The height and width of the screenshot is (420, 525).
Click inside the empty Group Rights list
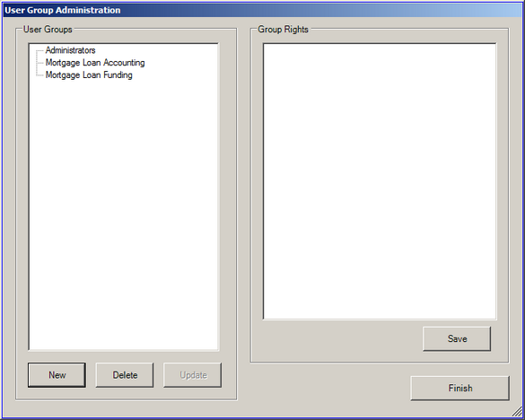coord(380,181)
